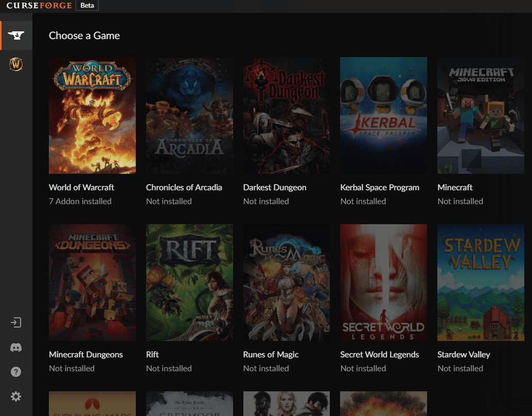Image resolution: width=532 pixels, height=416 pixels.
Task: Click the "Chronicles of Arcadia" title text
Action: (184, 188)
